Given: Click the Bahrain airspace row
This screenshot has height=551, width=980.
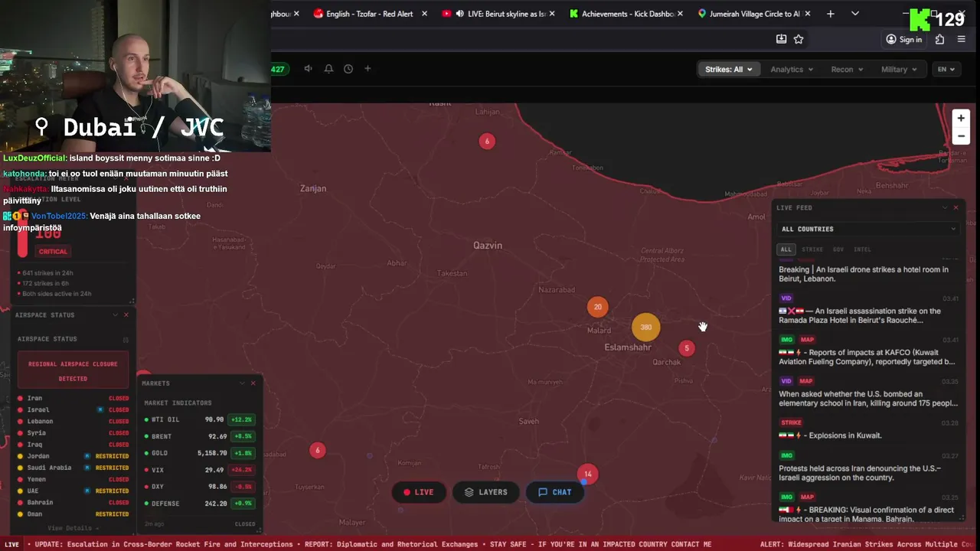Looking at the screenshot, I should tap(73, 502).
